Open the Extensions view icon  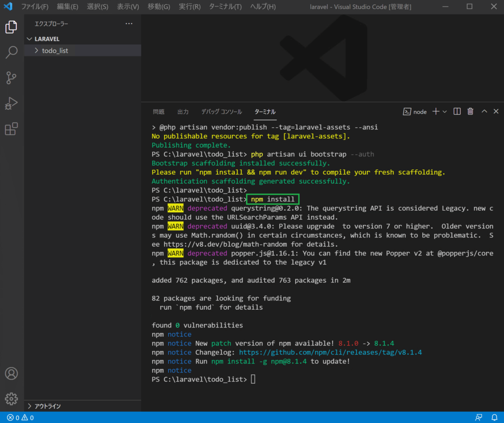11,129
